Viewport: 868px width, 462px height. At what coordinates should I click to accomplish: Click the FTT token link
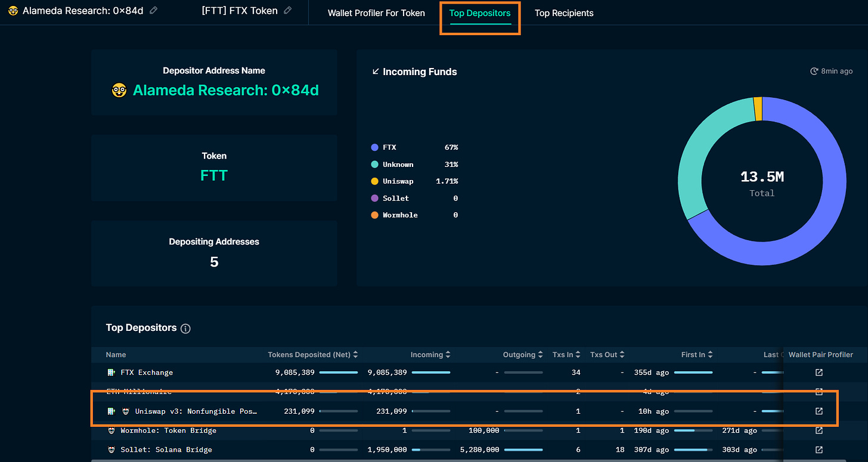click(214, 176)
